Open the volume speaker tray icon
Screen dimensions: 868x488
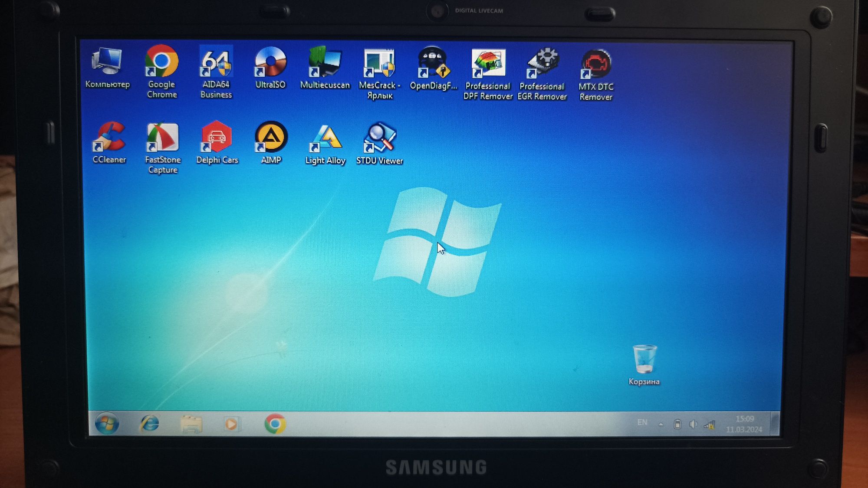[693, 424]
